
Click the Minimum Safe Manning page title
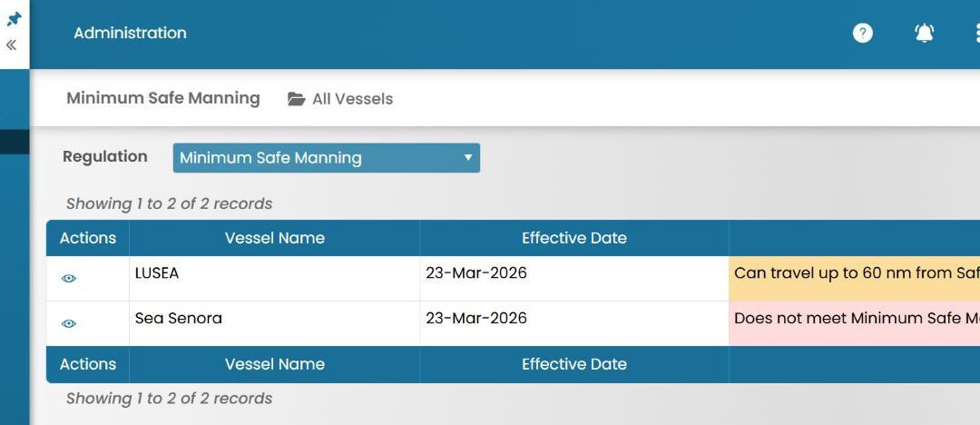[163, 98]
